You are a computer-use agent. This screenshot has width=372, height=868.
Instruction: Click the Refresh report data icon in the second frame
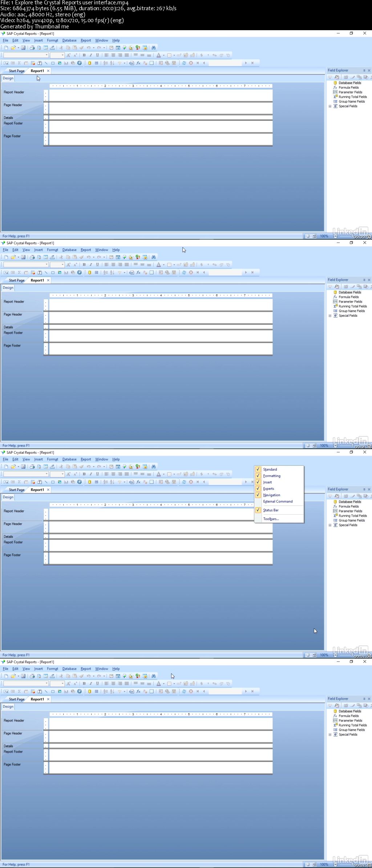coord(184,272)
